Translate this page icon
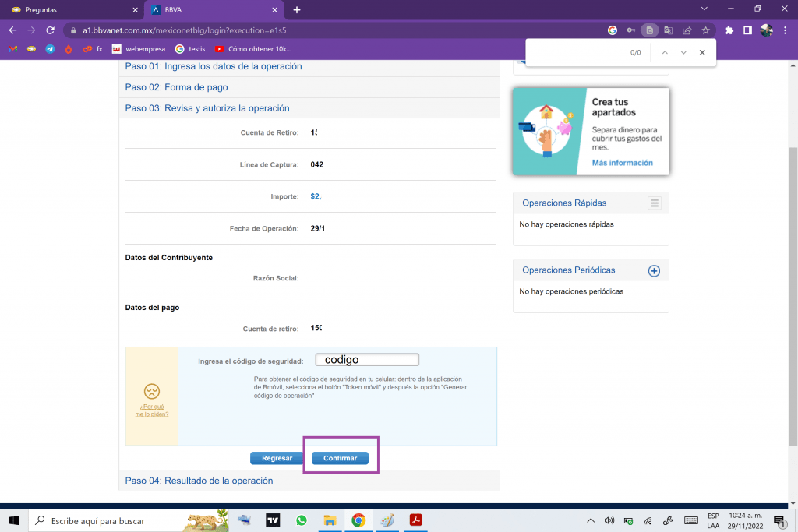Screen dimensions: 798x532 coord(668,30)
